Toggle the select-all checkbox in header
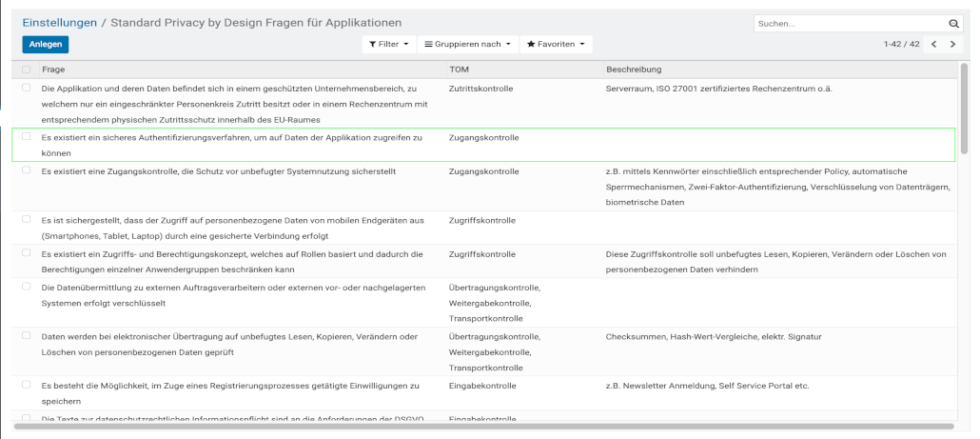This screenshot has height=439, width=980. pos(27,70)
